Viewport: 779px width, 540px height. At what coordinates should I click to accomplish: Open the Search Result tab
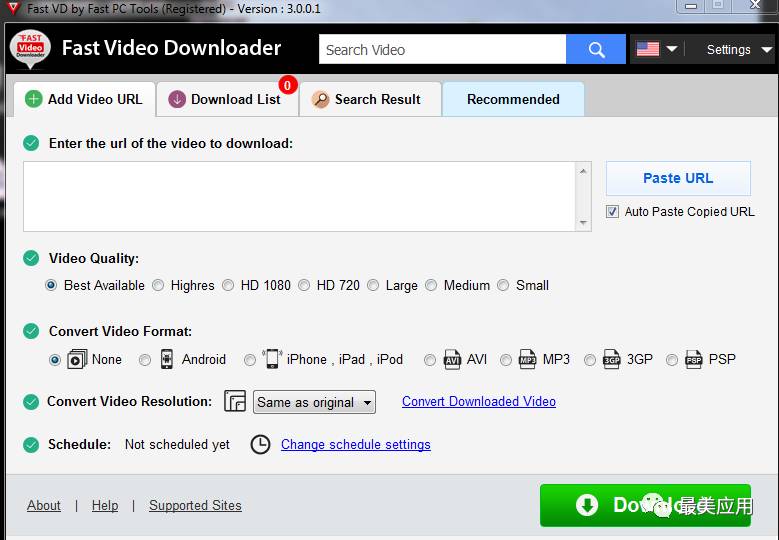tap(369, 99)
